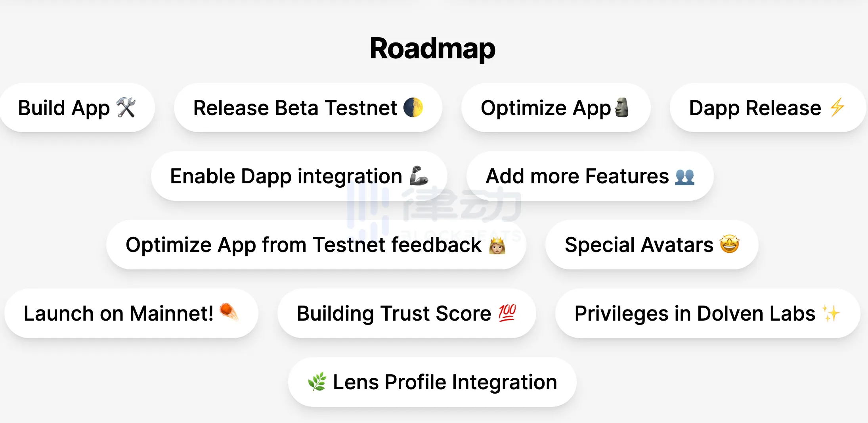The height and width of the screenshot is (423, 868).
Task: Click the moai statue emoji
Action: (x=621, y=108)
